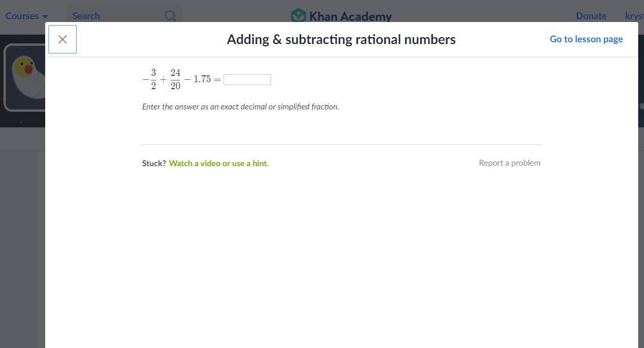Click Report a problem
The image size is (644, 348).
tap(510, 163)
